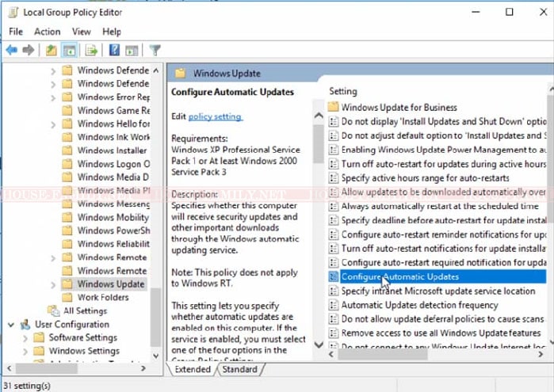Click the Back arrow toolbar icon

click(x=12, y=50)
